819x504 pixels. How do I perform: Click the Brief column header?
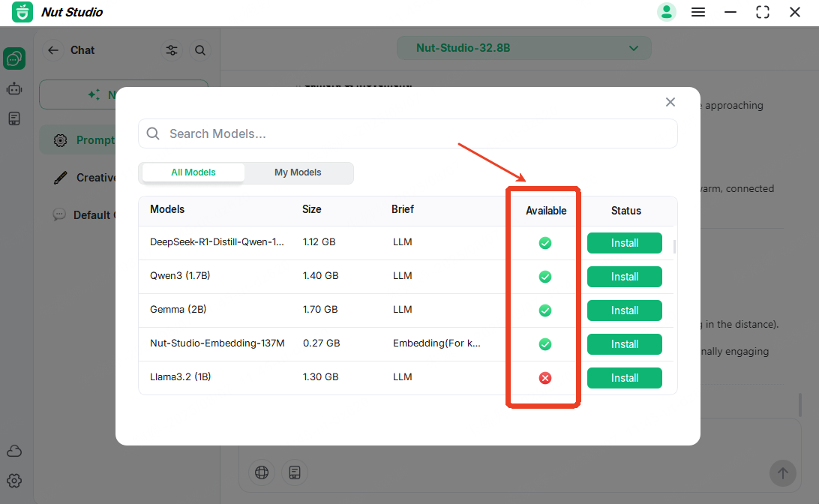pos(403,209)
